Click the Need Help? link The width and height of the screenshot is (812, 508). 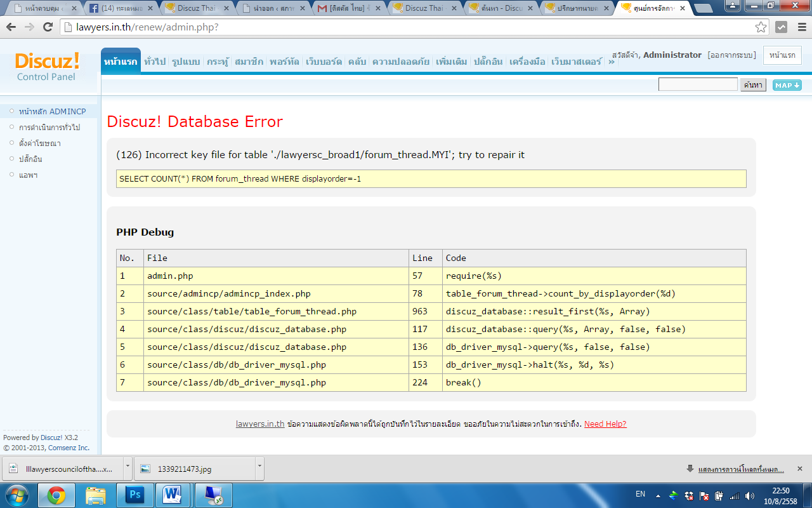[x=605, y=424]
